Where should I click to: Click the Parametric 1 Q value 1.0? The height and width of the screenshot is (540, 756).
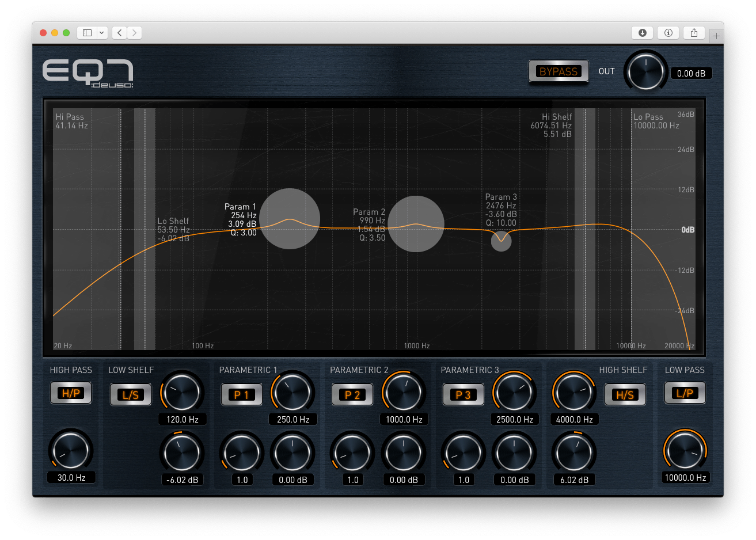242,480
